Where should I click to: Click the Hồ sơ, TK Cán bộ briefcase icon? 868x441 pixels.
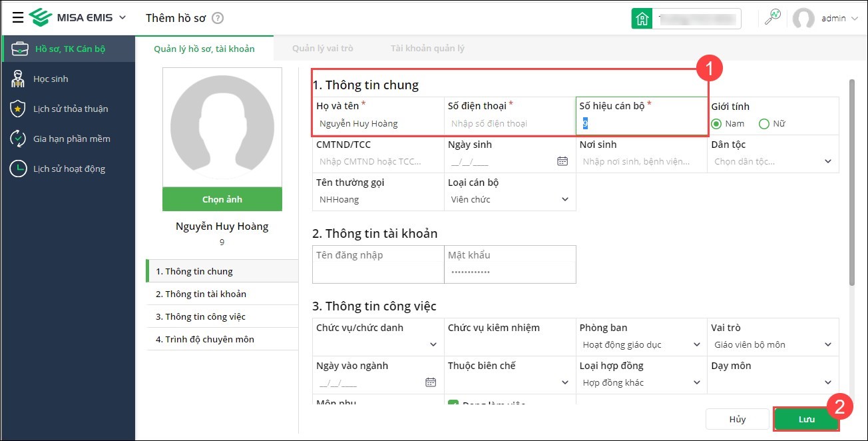(19, 49)
